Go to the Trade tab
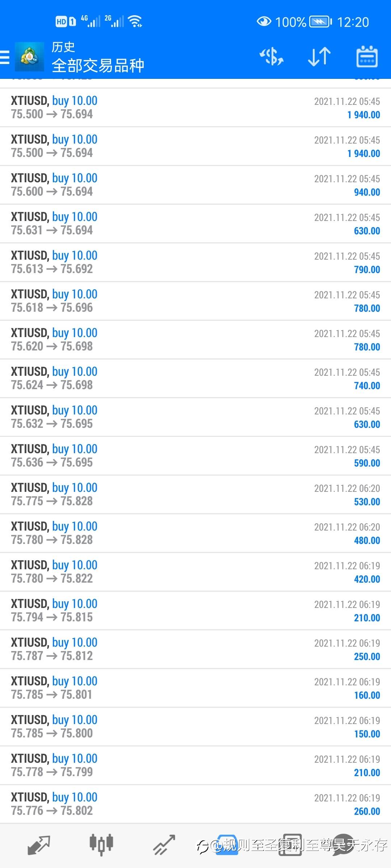The image size is (391, 868). (x=164, y=845)
